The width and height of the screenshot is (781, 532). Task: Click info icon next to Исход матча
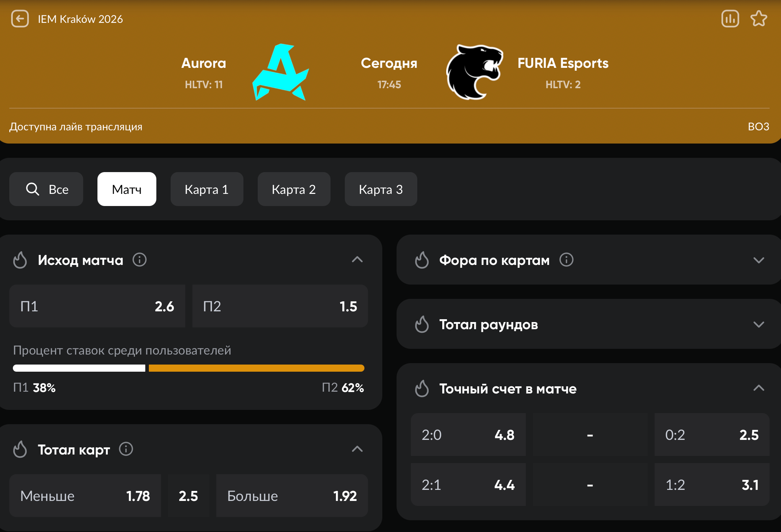pos(140,260)
